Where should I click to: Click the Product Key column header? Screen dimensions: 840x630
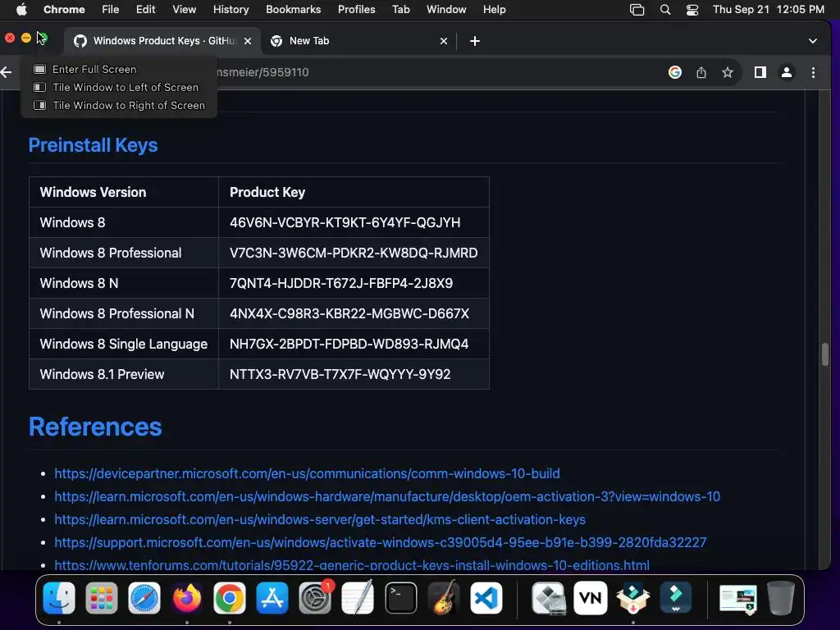pyautogui.click(x=354, y=192)
